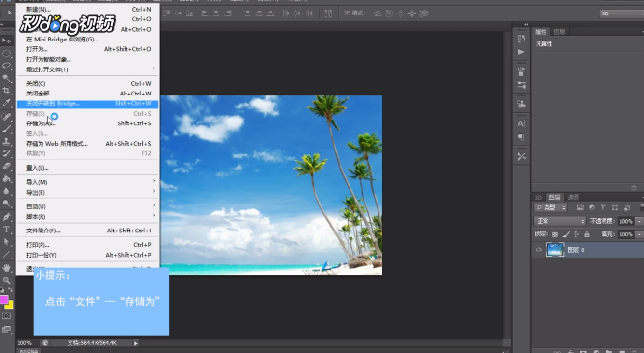Viewport: 644px width, 353px height.
Task: Click the yellow background color swatch
Action: 10,305
